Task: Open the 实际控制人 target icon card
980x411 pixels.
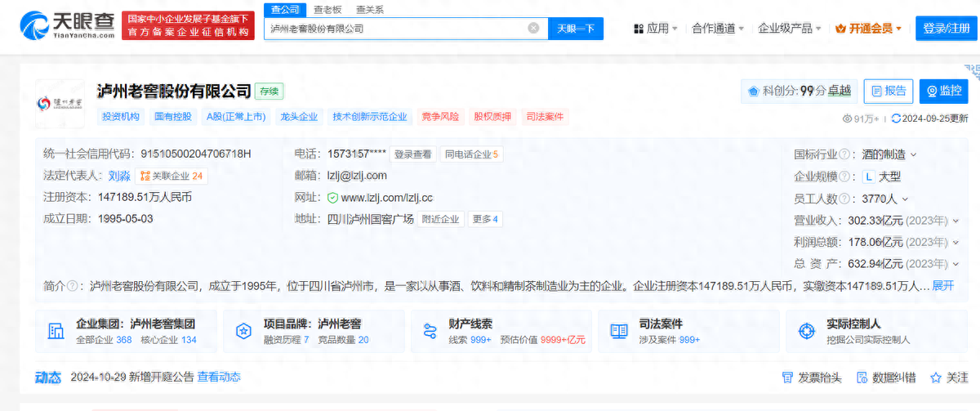Action: (x=806, y=331)
